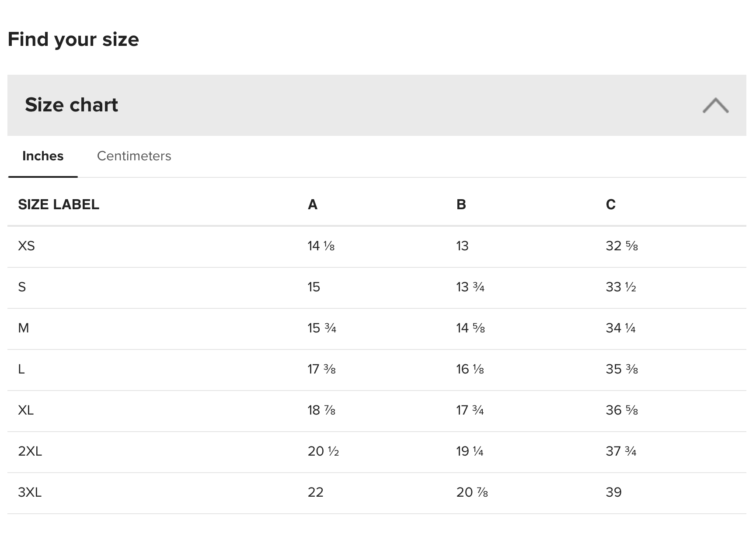Click the Size chart section title
The width and height of the screenshot is (756, 543).
[x=71, y=105]
